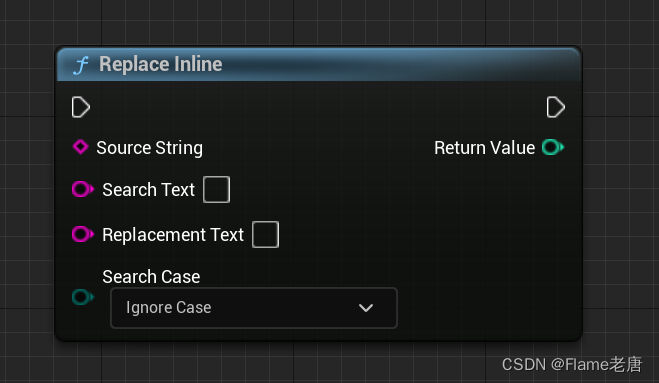Screen dimensions: 659x383
Task: Select the magenta Search Text input pin
Action: 83,189
